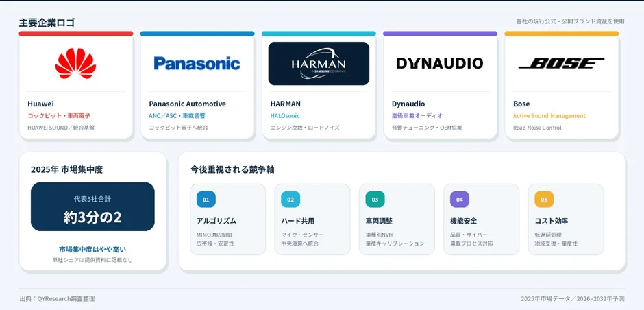
Task: Click the コスト効率 card title
Action: [552, 221]
